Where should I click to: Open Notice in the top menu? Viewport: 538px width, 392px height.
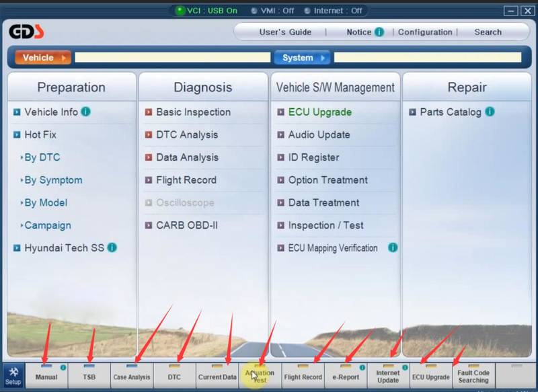click(359, 32)
